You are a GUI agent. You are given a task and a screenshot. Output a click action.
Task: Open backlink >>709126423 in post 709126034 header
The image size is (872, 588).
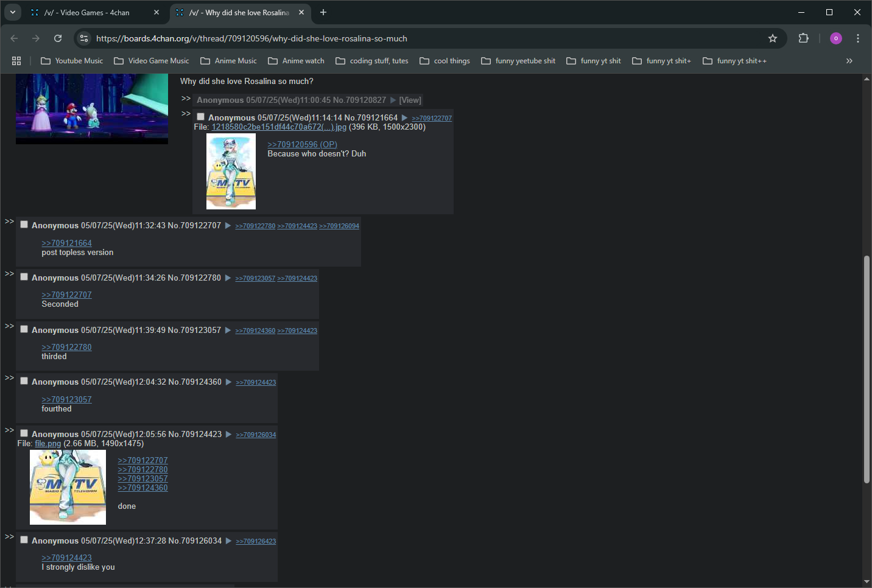click(256, 541)
